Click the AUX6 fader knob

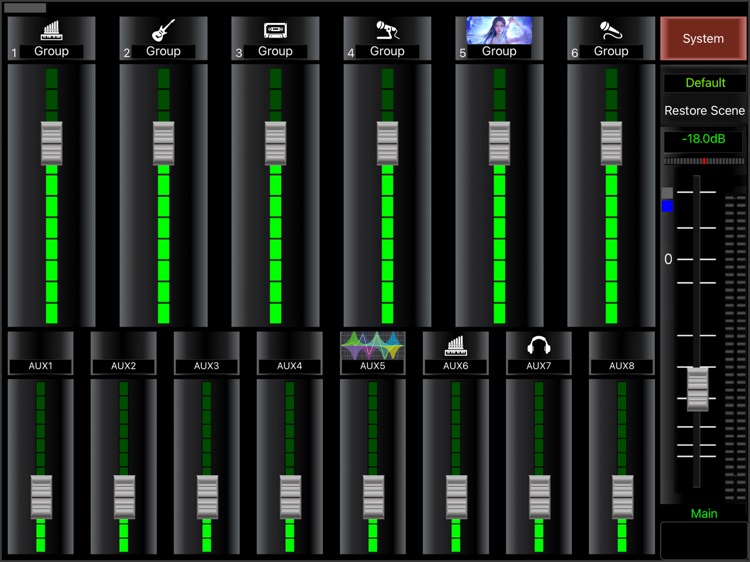(x=456, y=497)
